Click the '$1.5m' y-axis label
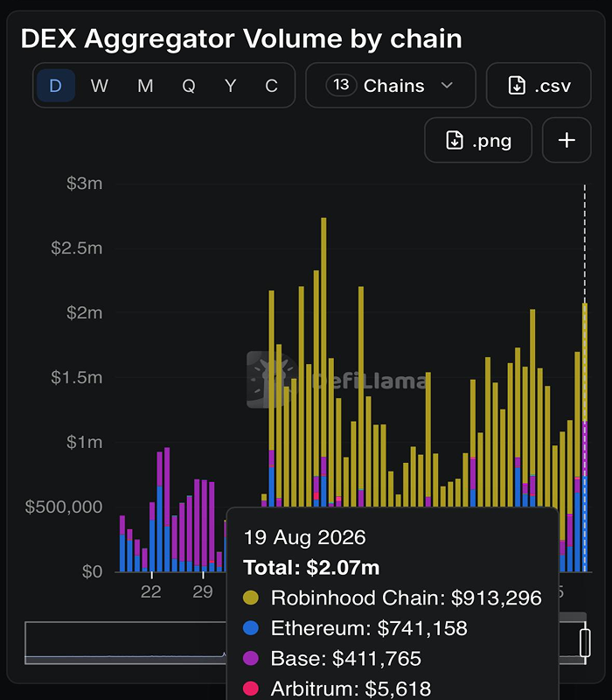 (77, 377)
